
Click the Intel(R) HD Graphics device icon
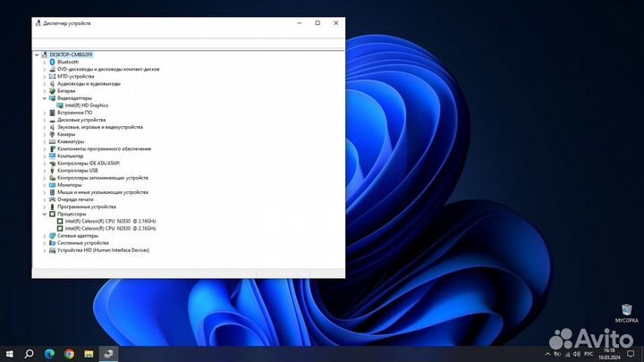click(x=60, y=105)
